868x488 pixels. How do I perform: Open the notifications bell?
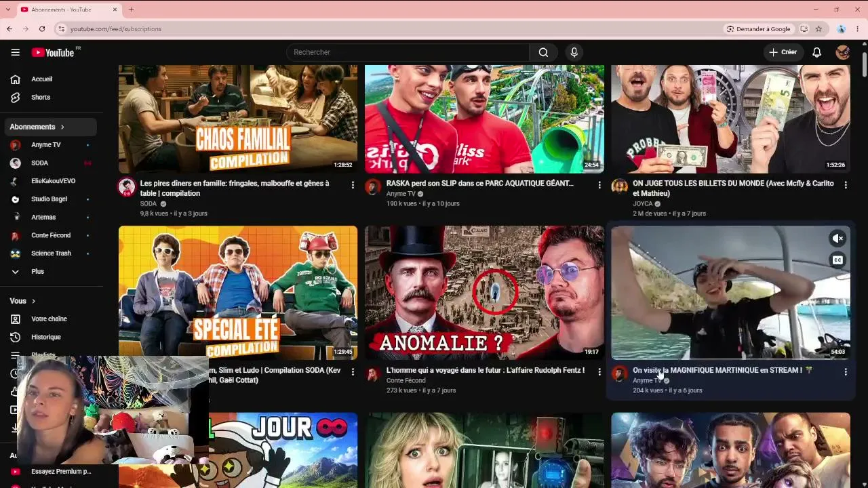[x=816, y=52]
